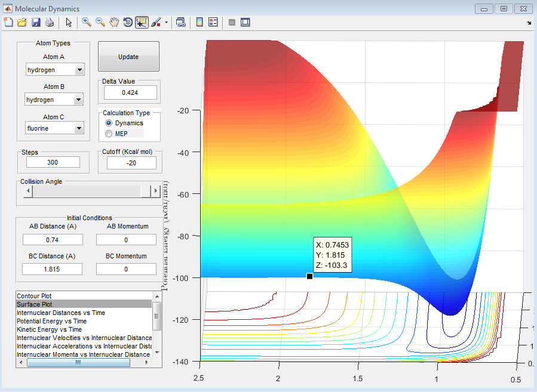The image size is (537, 392).
Task: Click the Collision Angle slider right arrow
Action: coord(156,191)
